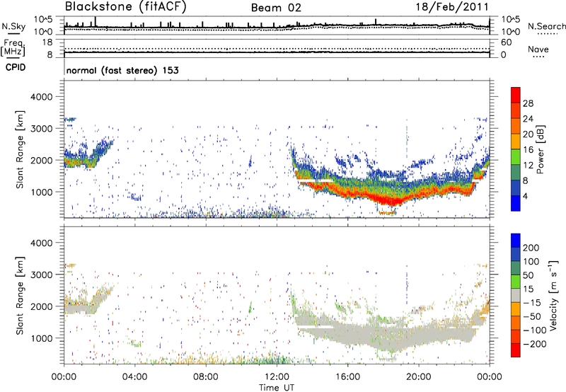Click the '-200' Velocity scale value
Viewport: 566px width, 392px height.
point(535,344)
